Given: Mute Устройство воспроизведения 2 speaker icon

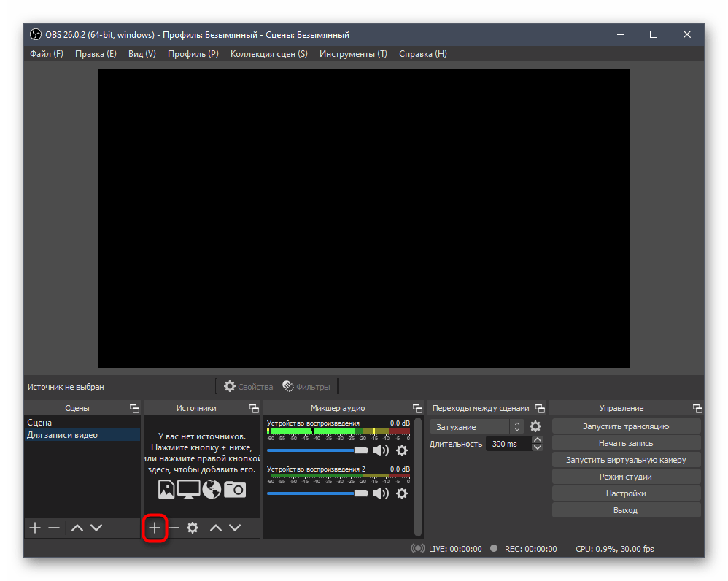Looking at the screenshot, I should coord(381,493).
